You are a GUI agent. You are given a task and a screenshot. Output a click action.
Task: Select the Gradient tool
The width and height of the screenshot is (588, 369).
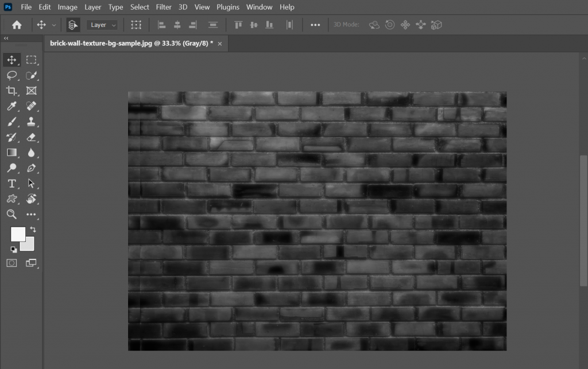pos(11,153)
